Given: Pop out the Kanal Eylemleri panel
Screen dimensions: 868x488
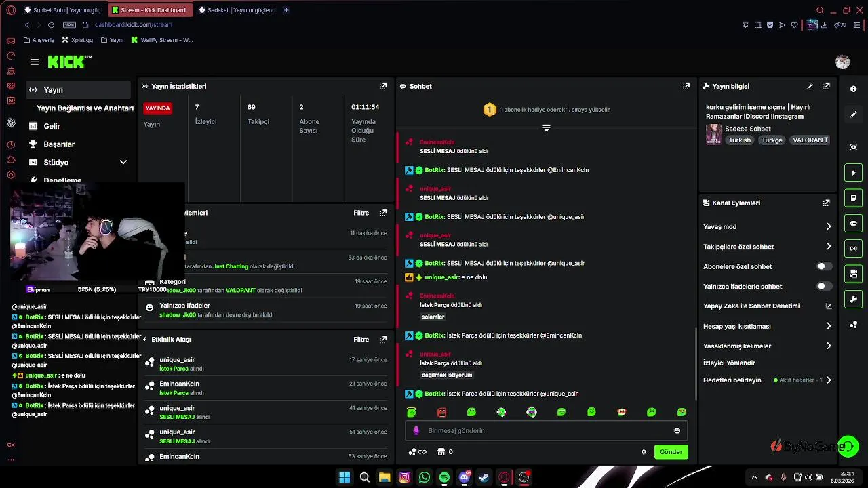Looking at the screenshot, I should [x=826, y=203].
